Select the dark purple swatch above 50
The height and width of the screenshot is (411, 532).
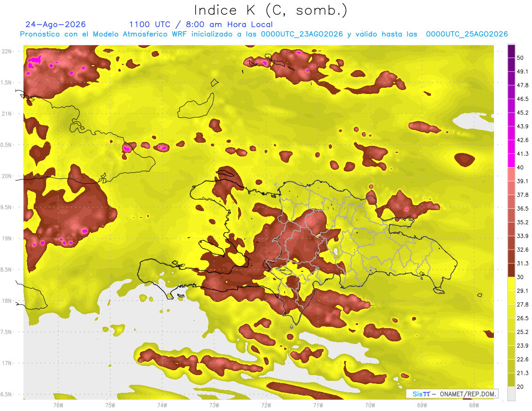coord(511,51)
